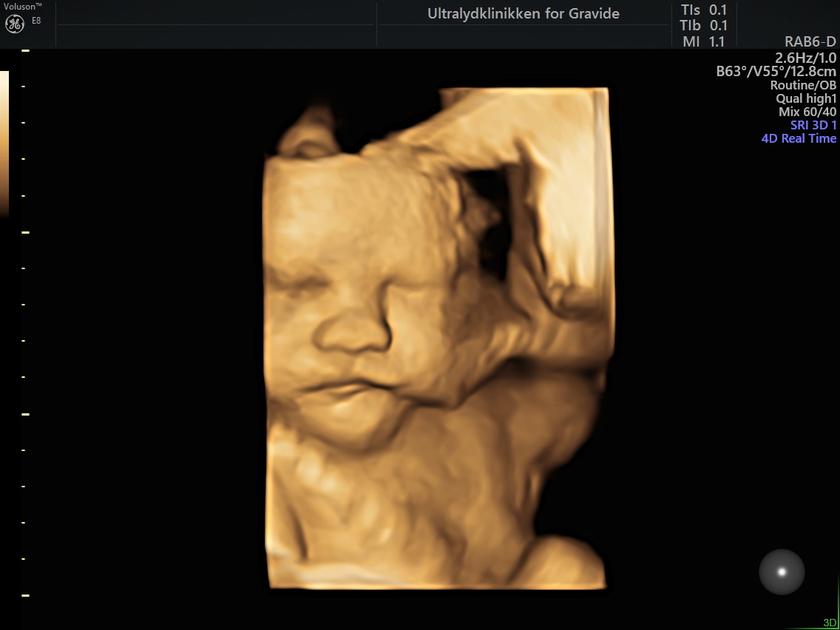Click the 'MI 1.1' mechanical index
The height and width of the screenshot is (630, 840).
pyautogui.click(x=704, y=41)
